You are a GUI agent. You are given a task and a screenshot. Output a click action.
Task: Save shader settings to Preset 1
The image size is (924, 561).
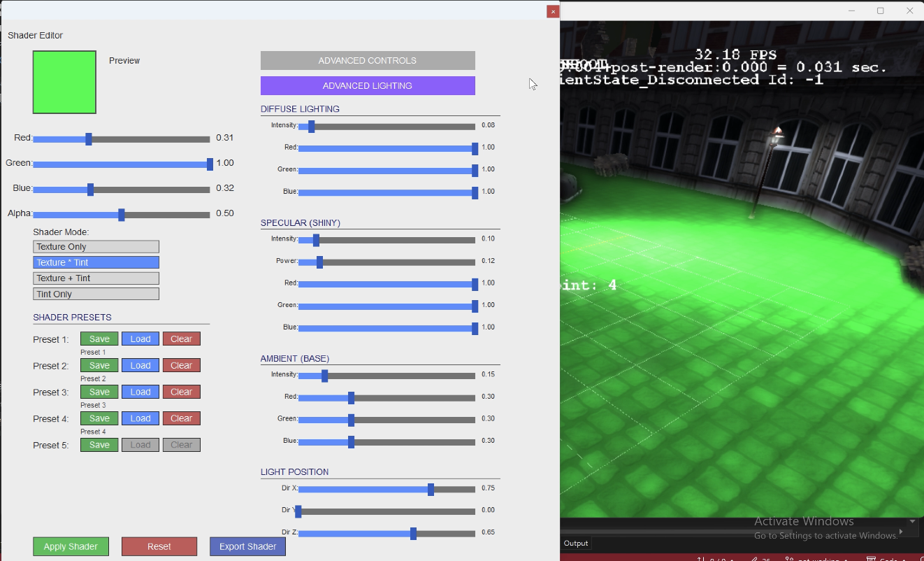pyautogui.click(x=99, y=339)
